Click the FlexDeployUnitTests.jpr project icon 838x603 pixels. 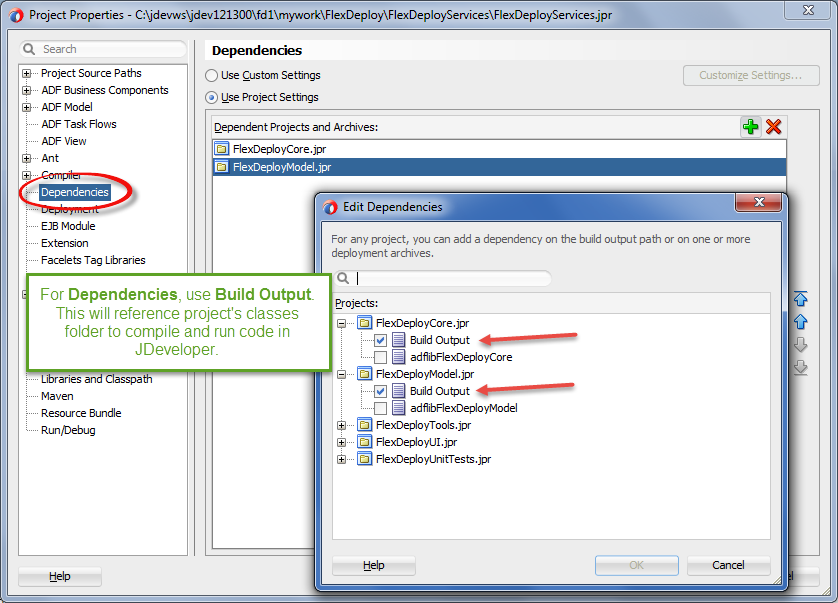364,459
